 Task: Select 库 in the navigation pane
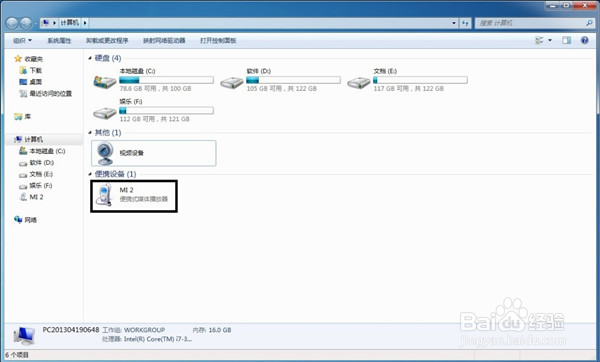coord(23,116)
